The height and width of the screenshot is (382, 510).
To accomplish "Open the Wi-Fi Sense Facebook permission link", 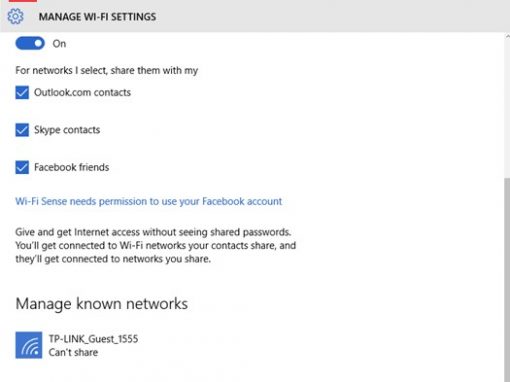I will (149, 201).
